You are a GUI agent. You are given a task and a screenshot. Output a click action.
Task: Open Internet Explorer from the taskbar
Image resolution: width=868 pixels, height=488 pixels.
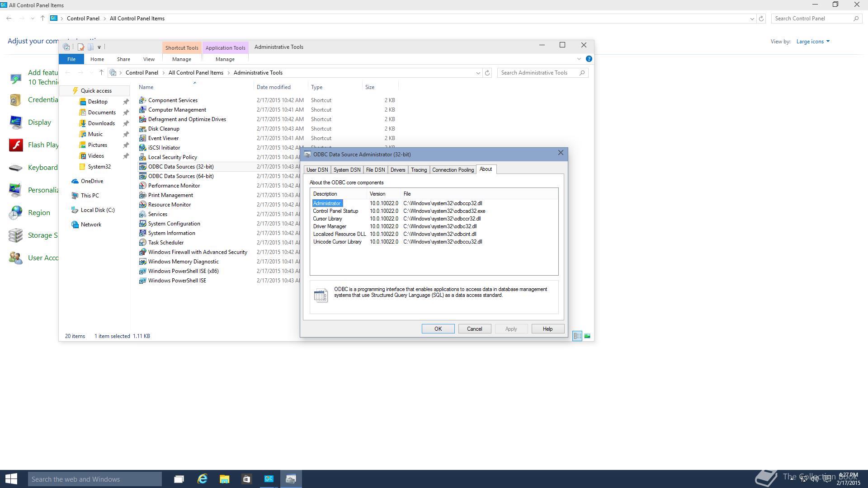point(202,479)
